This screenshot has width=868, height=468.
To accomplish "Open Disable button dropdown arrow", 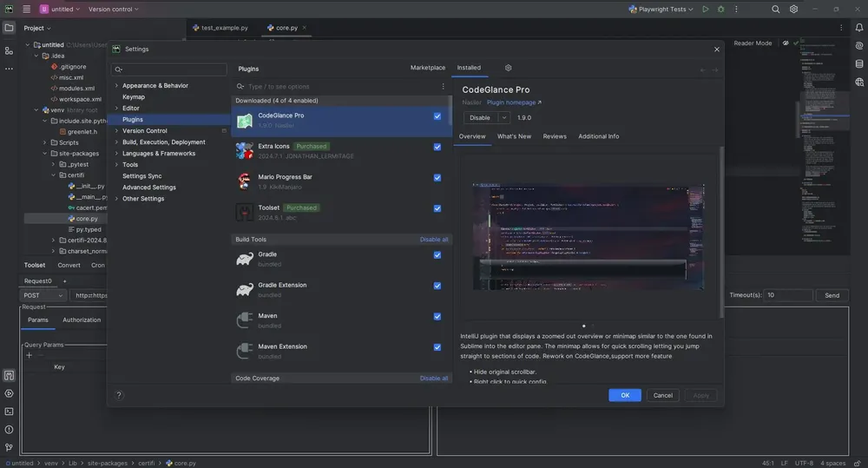I will coord(503,117).
